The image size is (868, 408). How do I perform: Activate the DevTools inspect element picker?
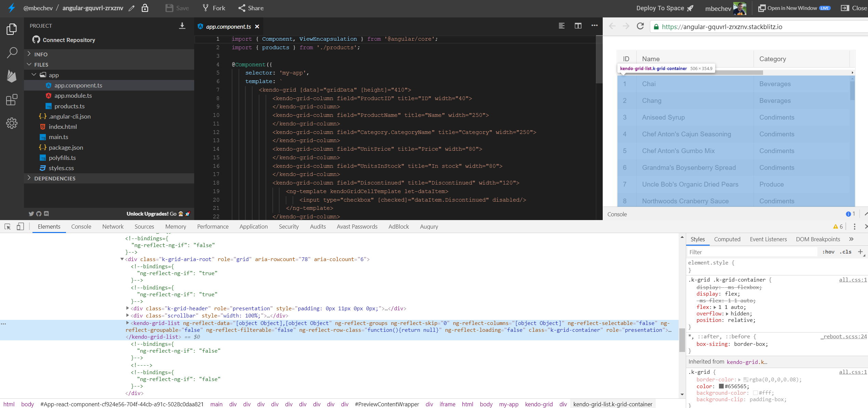point(8,227)
